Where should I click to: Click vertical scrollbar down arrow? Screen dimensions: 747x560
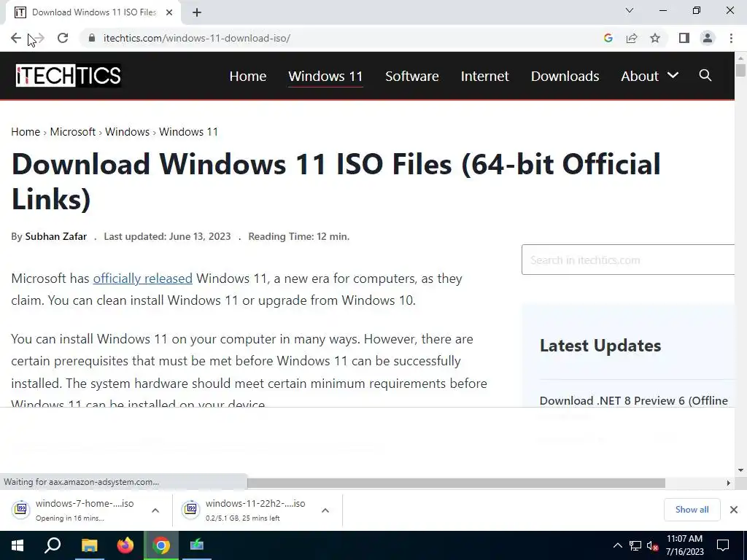740,470
